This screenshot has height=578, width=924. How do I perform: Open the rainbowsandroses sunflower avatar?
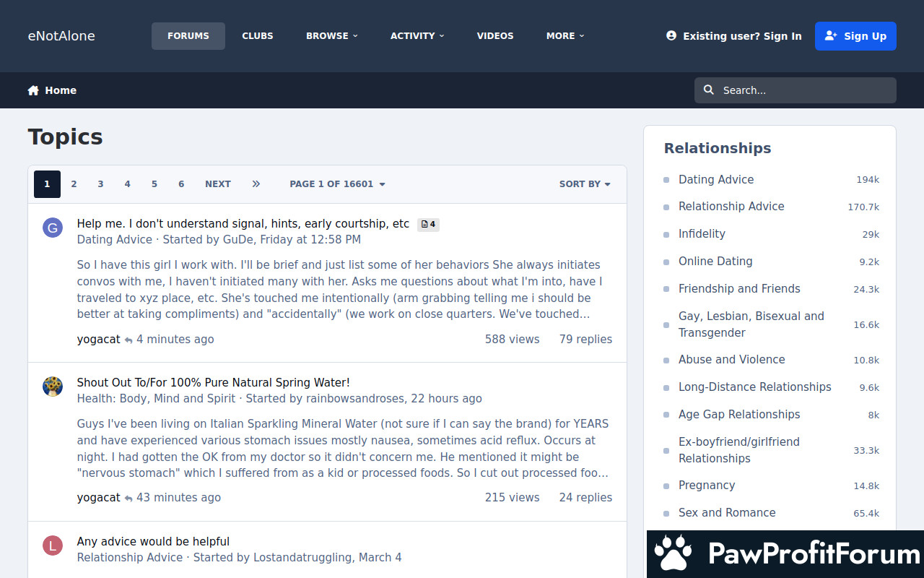(53, 387)
